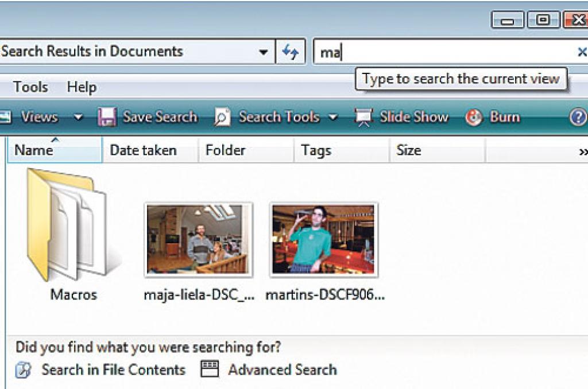Open Search Tools magnifier icon
588x389 pixels.
[222, 117]
